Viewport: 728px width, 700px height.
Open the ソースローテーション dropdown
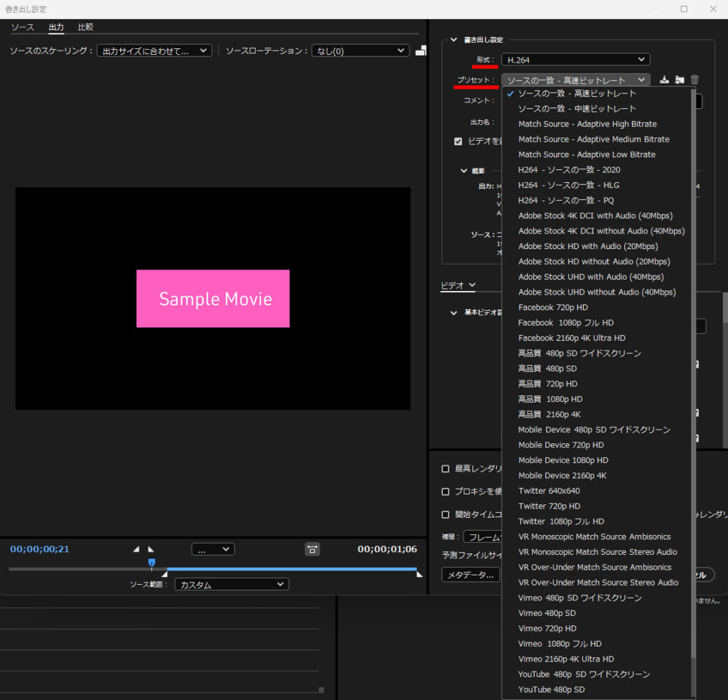(x=360, y=51)
